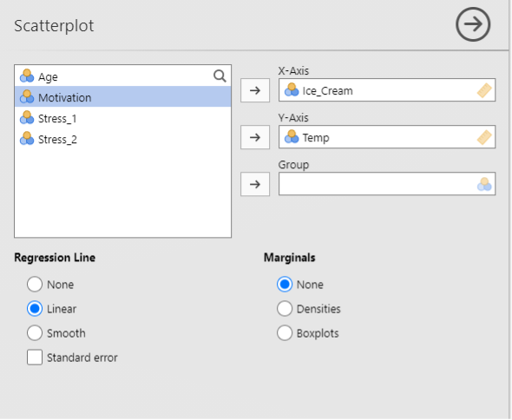Screen dimensions: 512x420
Task: Enable the Standard error checkbox
Action: pos(35,358)
